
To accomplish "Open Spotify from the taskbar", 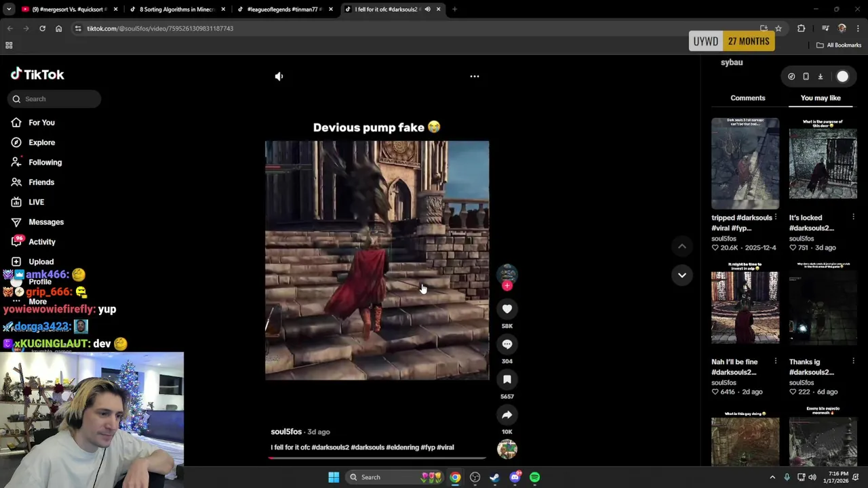I will coord(535,477).
